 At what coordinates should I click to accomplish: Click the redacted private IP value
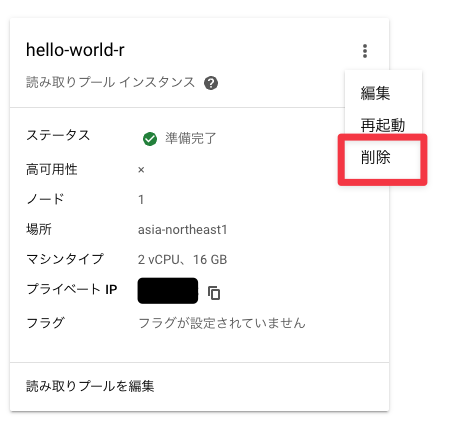168,291
